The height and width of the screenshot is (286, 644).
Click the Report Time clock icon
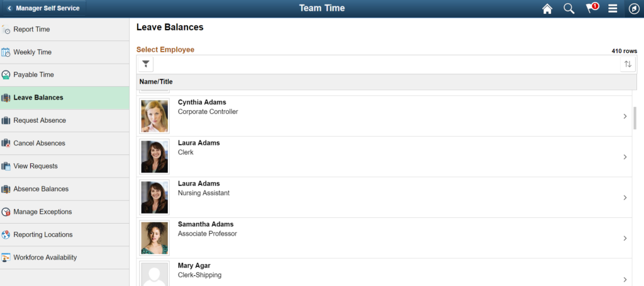coord(6,30)
